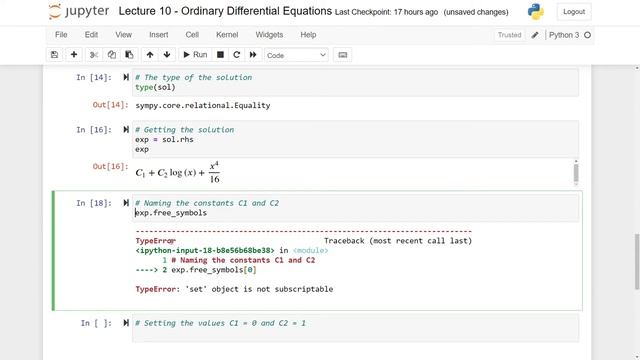Viewport: 640px width, 360px height.
Task: Open the Help menu
Action: (x=308, y=35)
